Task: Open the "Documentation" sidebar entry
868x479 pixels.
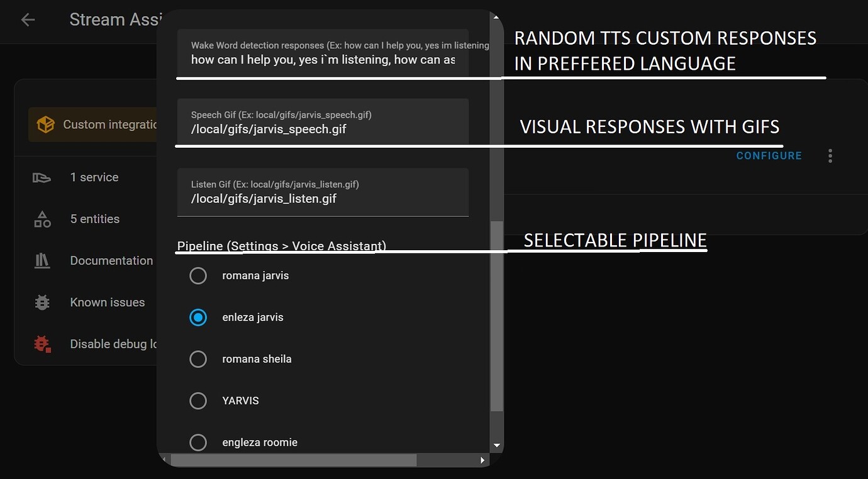Action: click(x=111, y=260)
